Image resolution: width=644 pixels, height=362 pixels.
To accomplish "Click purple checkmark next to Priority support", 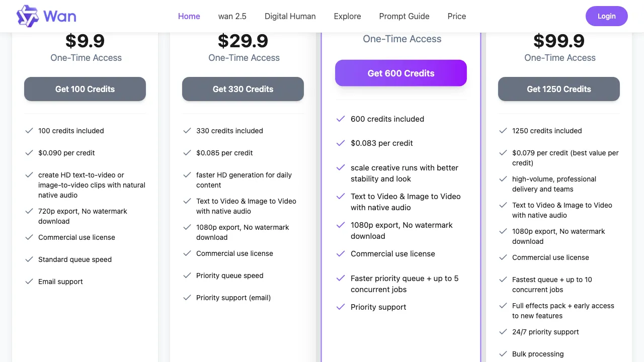I will [x=341, y=307].
